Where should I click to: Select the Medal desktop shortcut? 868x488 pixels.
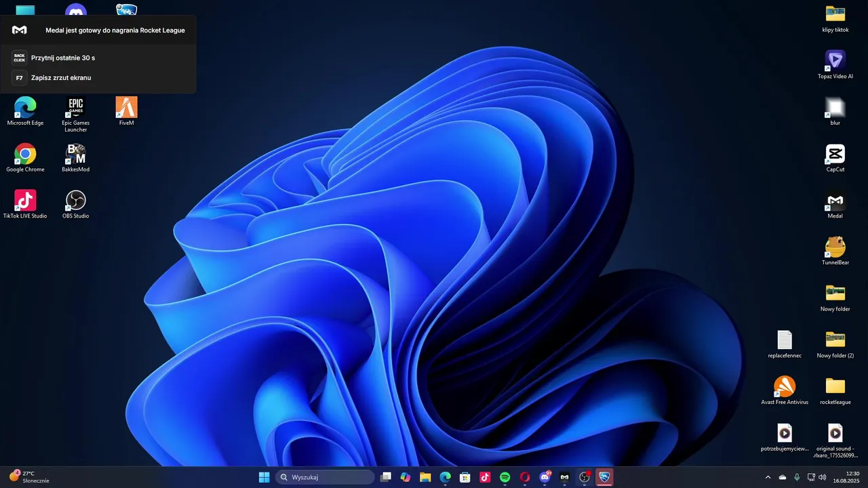pyautogui.click(x=835, y=205)
